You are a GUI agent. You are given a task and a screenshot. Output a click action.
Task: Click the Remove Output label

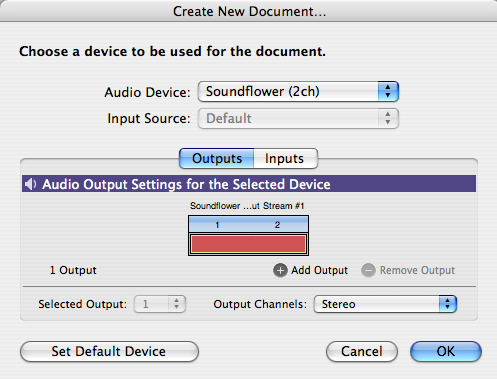pos(417,270)
